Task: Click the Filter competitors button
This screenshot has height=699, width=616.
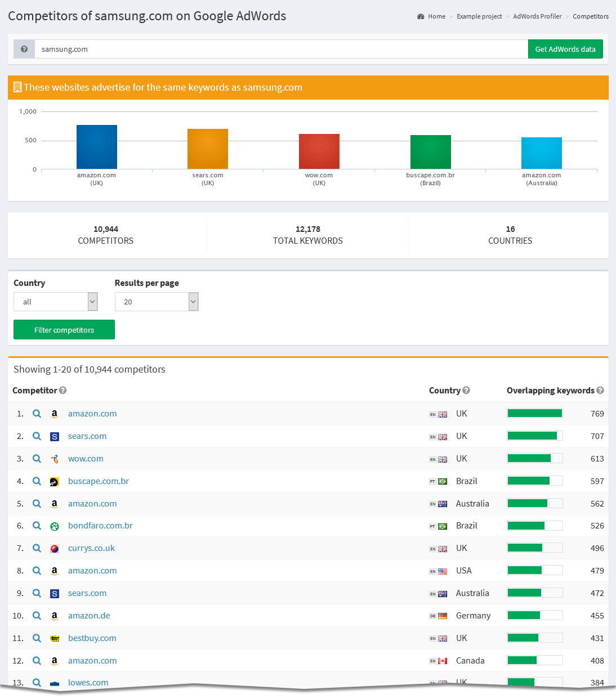Action: click(64, 329)
